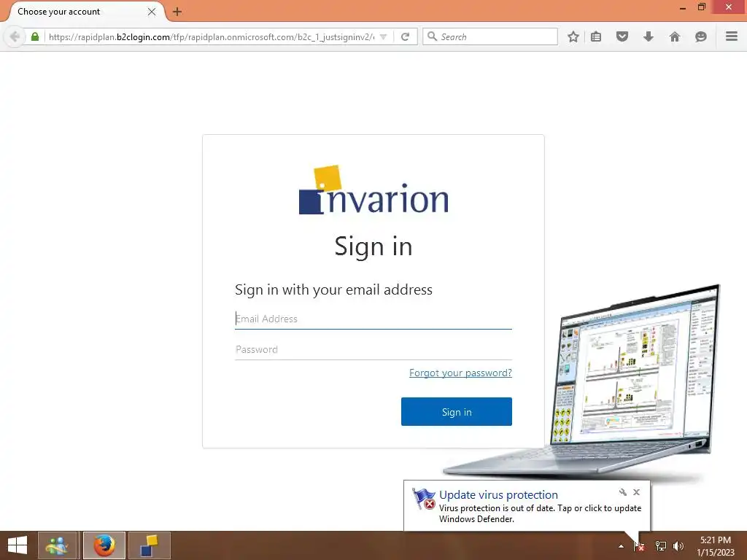Click the Firefox taskbar icon

pos(104,545)
